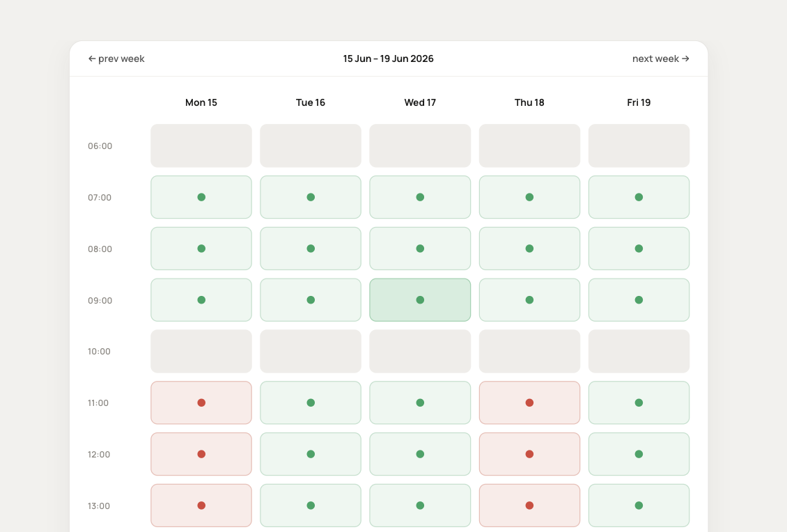This screenshot has width=787, height=532.
Task: Go to the previous week
Action: click(116, 58)
